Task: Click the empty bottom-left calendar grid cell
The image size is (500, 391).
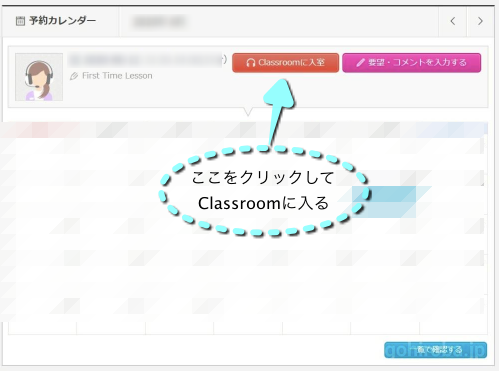Action: pos(42,328)
